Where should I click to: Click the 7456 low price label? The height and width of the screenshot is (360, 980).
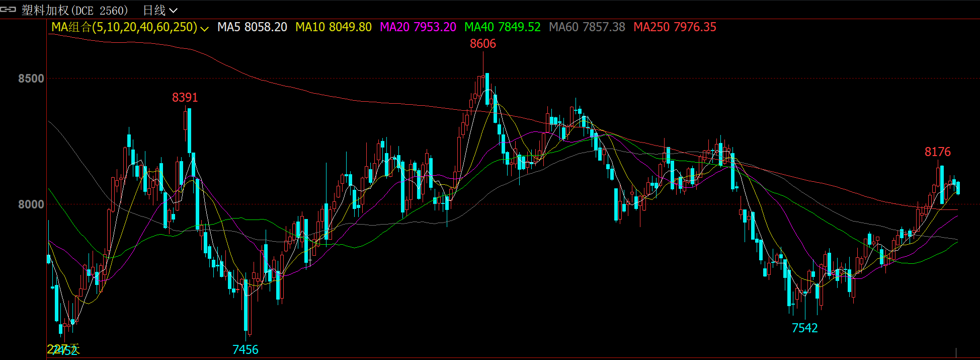pos(245,349)
